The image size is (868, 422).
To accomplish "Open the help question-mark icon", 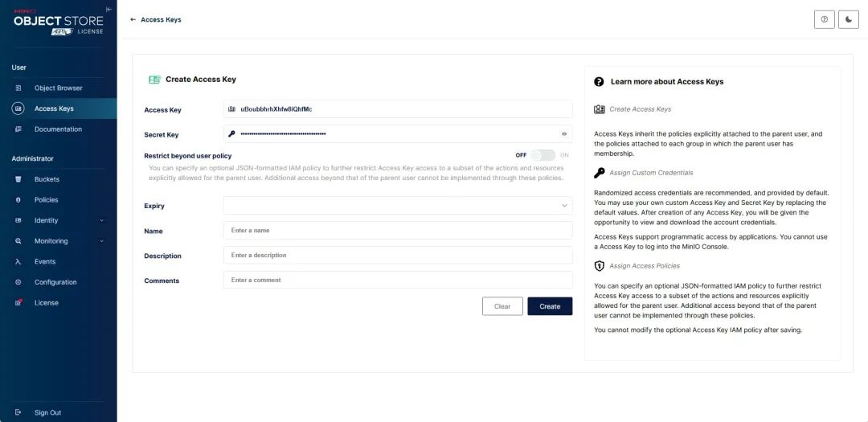I will 825,19.
